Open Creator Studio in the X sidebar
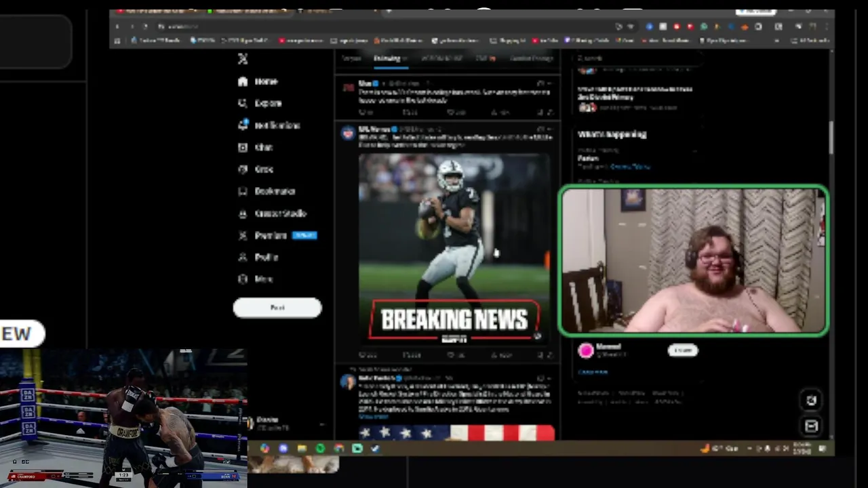 pyautogui.click(x=273, y=213)
